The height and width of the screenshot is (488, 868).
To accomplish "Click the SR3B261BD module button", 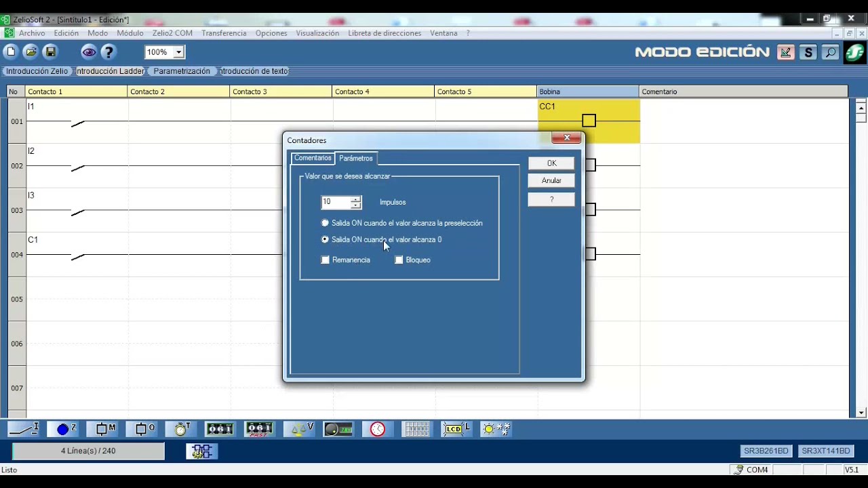I will point(766,451).
